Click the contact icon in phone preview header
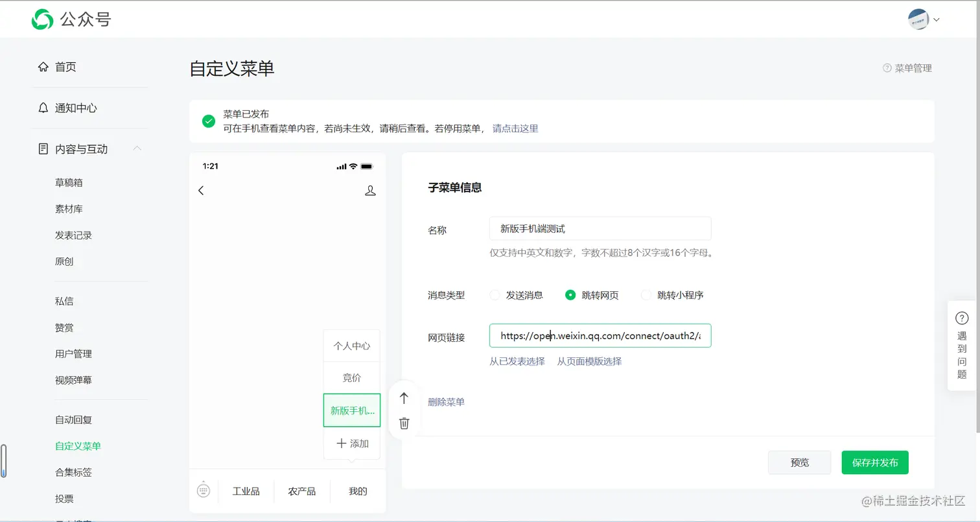Viewport: 980px width, 522px height. coord(370,190)
